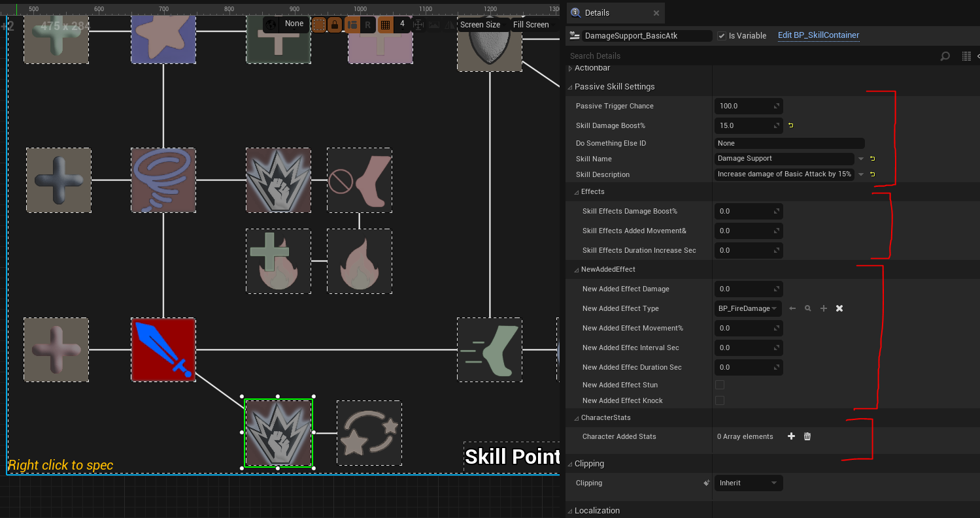980x518 pixels.
Task: Click the R retainer preview button
Action: tap(367, 25)
